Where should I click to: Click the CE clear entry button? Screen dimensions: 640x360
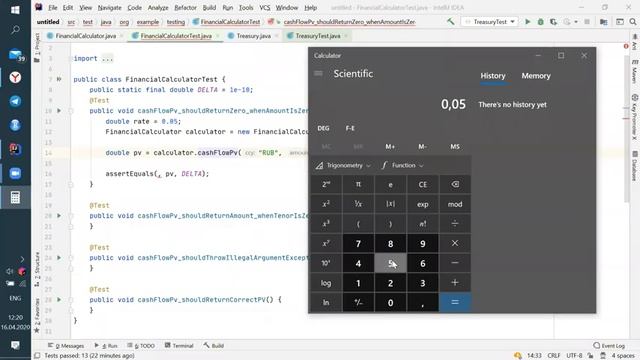click(422, 184)
